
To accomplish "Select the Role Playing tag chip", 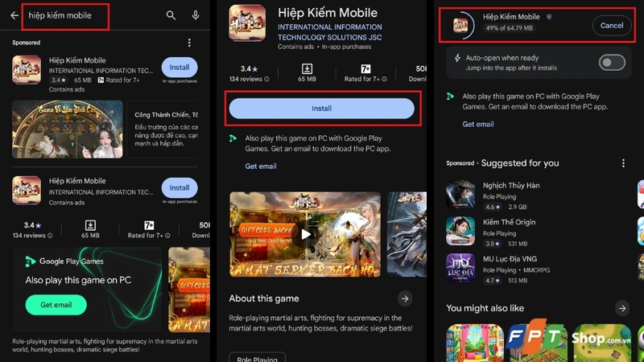I will click(x=257, y=358).
